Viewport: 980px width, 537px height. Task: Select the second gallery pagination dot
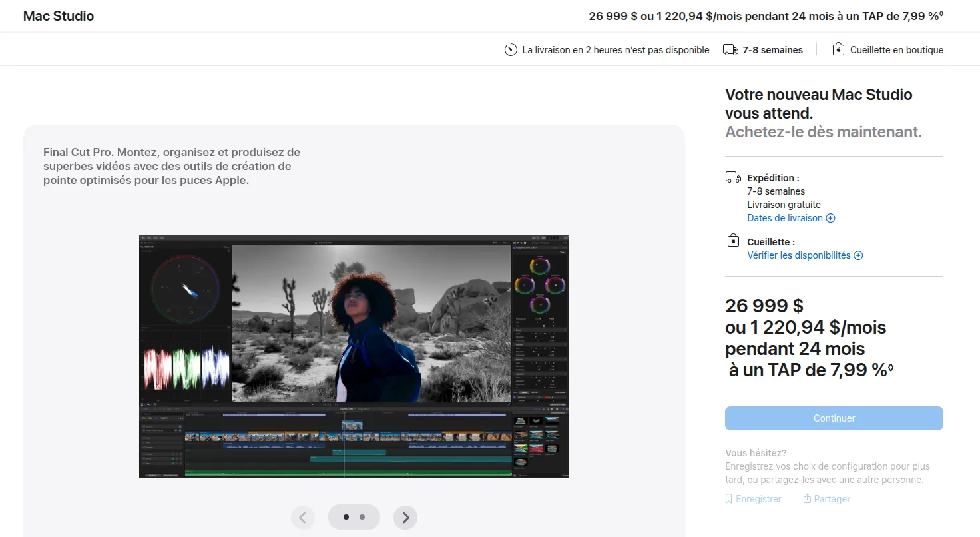pyautogui.click(x=362, y=517)
